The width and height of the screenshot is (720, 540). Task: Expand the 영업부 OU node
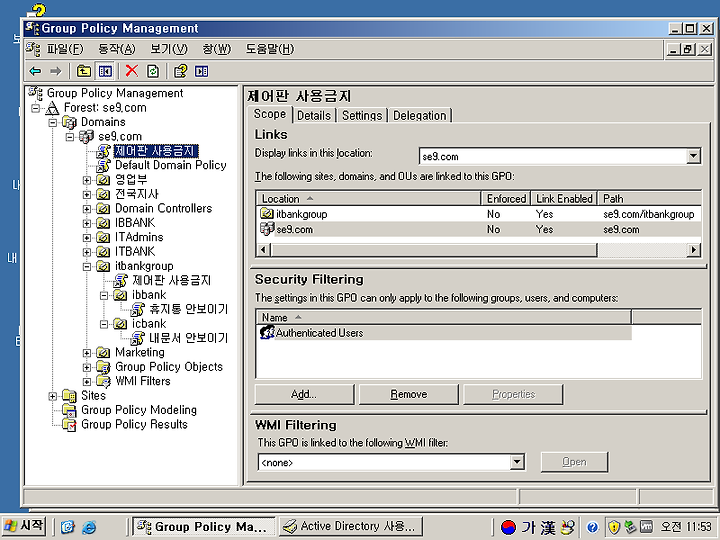[x=87, y=180]
